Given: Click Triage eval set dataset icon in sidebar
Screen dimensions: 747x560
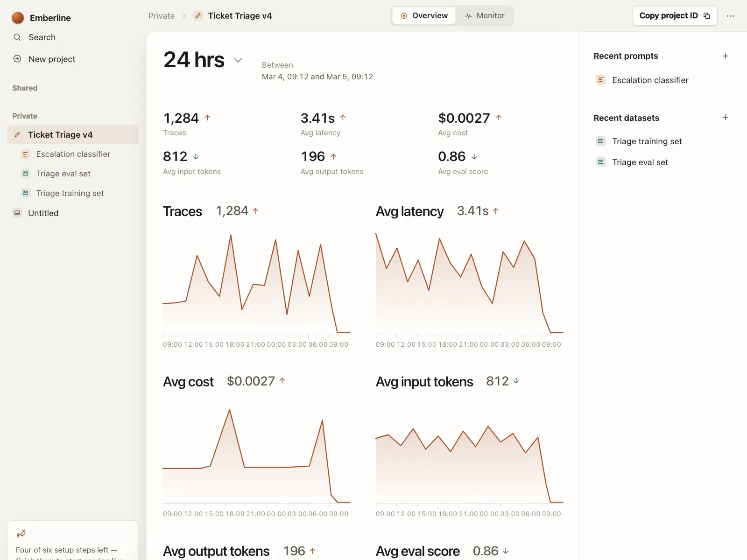Looking at the screenshot, I should pyautogui.click(x=26, y=174).
